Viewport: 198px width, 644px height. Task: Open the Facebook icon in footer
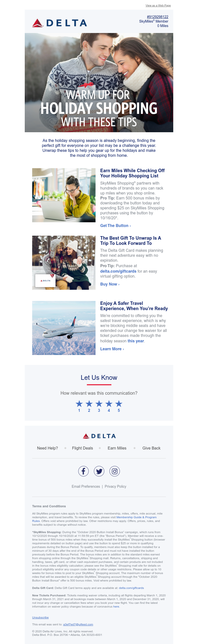(83, 471)
